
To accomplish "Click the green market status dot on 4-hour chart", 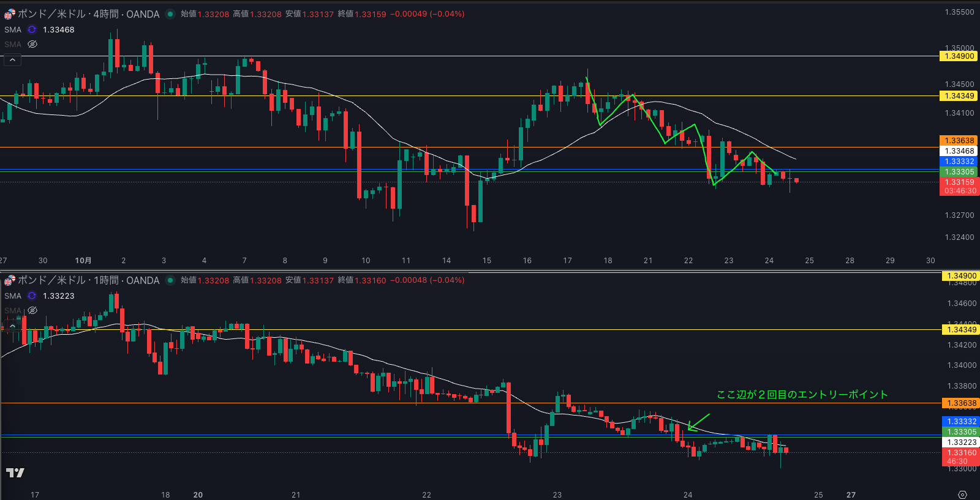I will [x=170, y=14].
